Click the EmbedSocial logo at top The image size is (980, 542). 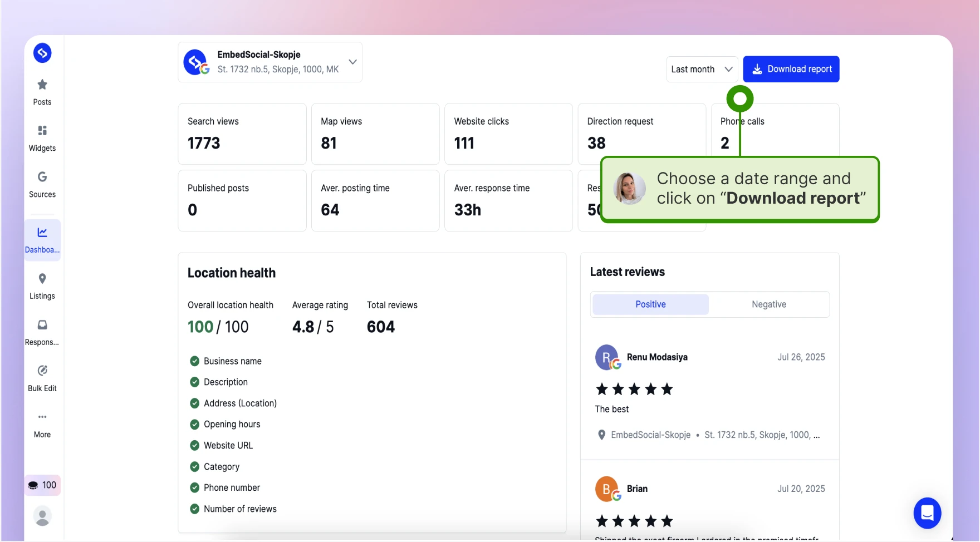(42, 53)
